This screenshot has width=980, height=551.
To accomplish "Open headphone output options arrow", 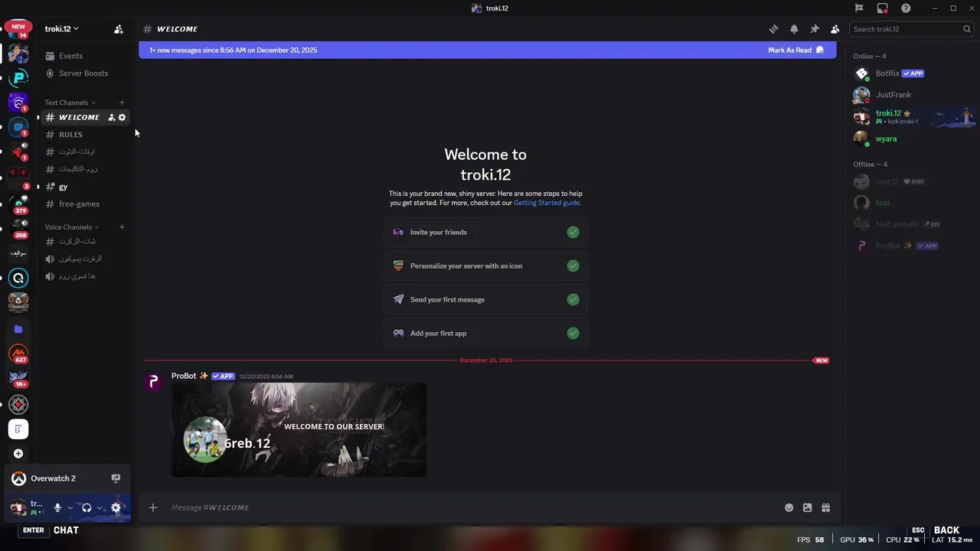I will pos(100,507).
